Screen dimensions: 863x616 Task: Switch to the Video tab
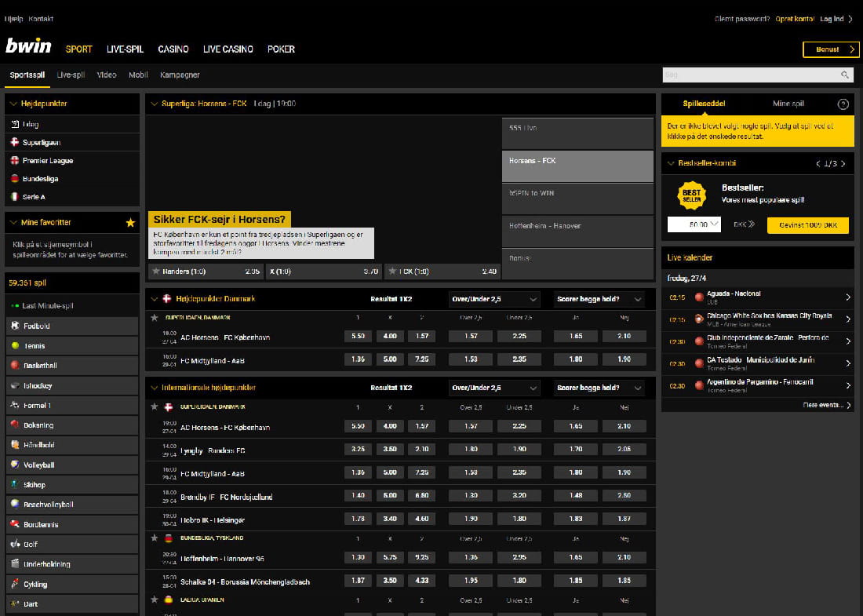[107, 75]
